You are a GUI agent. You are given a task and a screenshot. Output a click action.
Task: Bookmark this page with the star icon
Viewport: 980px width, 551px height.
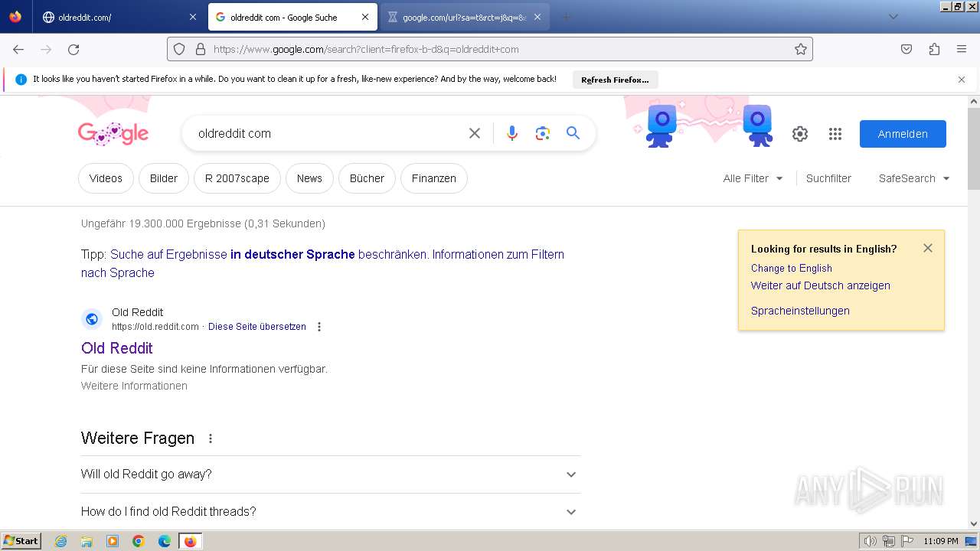pyautogui.click(x=801, y=49)
